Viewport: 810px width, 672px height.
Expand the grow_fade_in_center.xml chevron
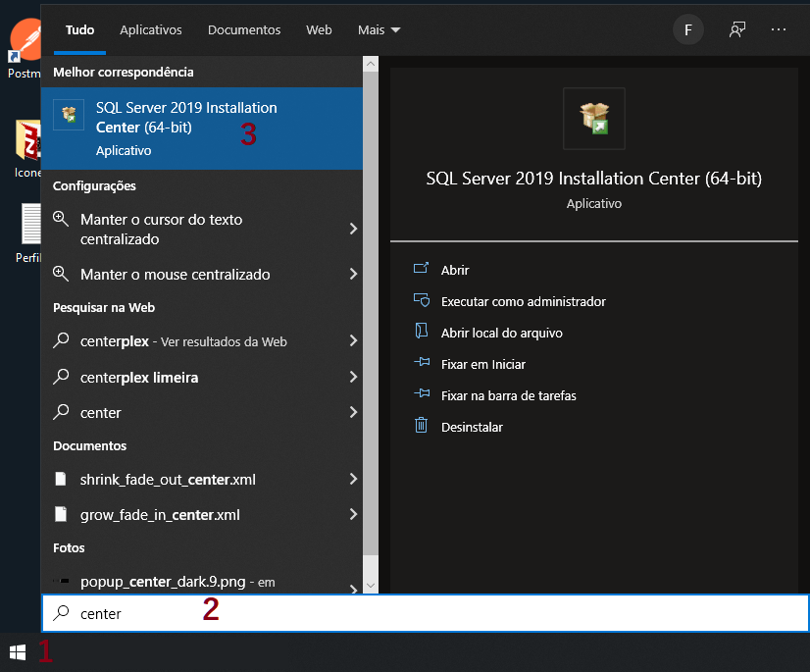(x=353, y=514)
